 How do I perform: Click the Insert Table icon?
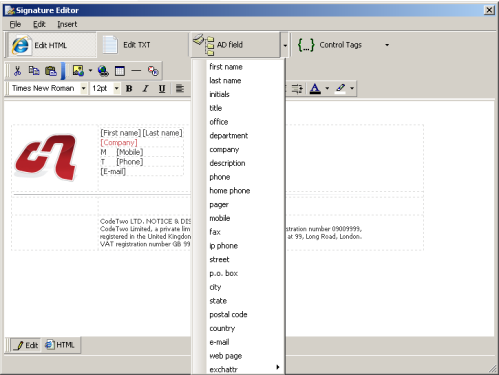point(120,71)
